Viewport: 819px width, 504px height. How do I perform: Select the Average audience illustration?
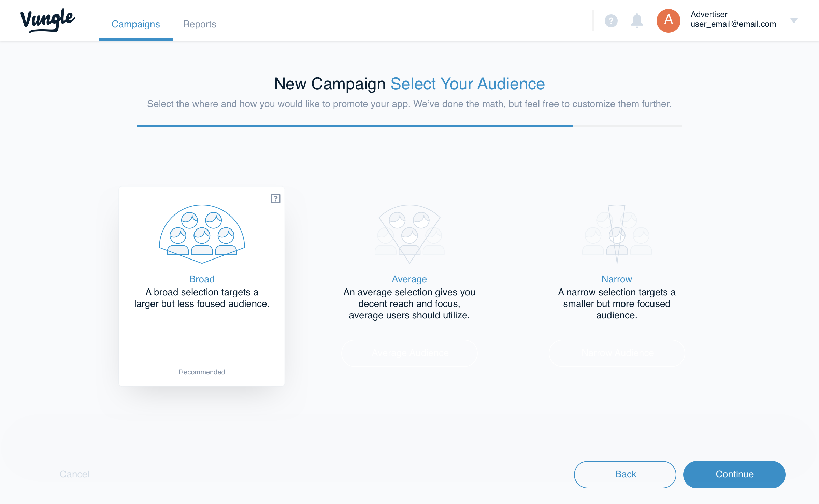[409, 234]
